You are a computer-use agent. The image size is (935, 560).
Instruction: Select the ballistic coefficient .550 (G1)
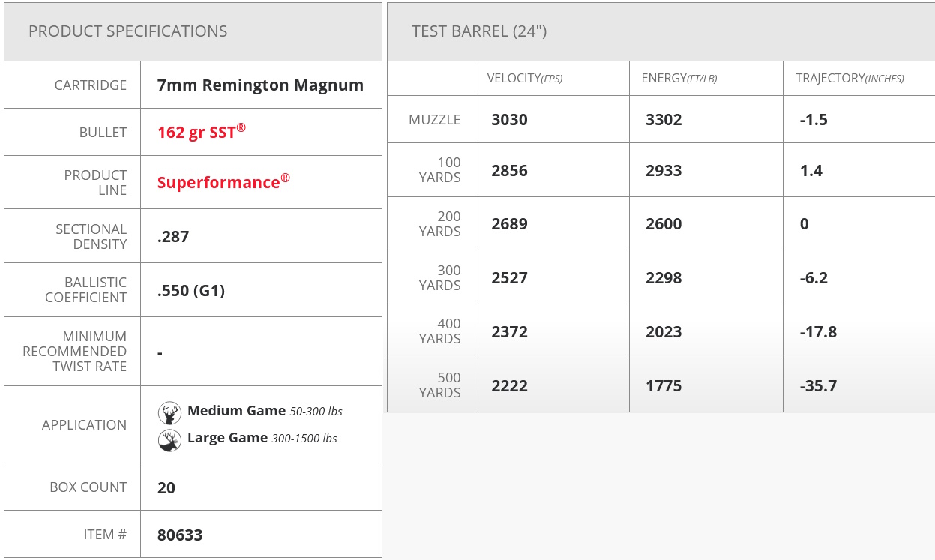191,290
